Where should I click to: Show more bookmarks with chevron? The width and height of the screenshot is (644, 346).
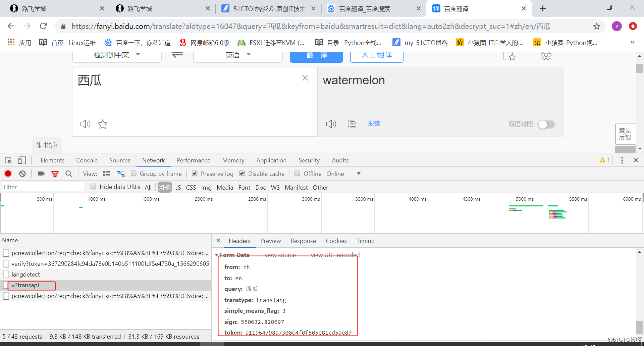coord(632,42)
